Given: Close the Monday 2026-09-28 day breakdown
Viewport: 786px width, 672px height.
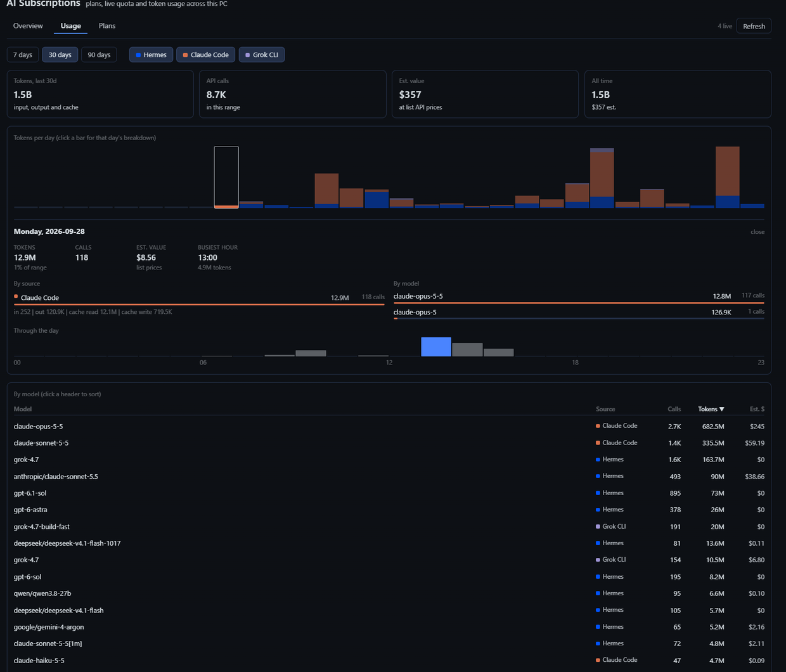Looking at the screenshot, I should (x=757, y=232).
